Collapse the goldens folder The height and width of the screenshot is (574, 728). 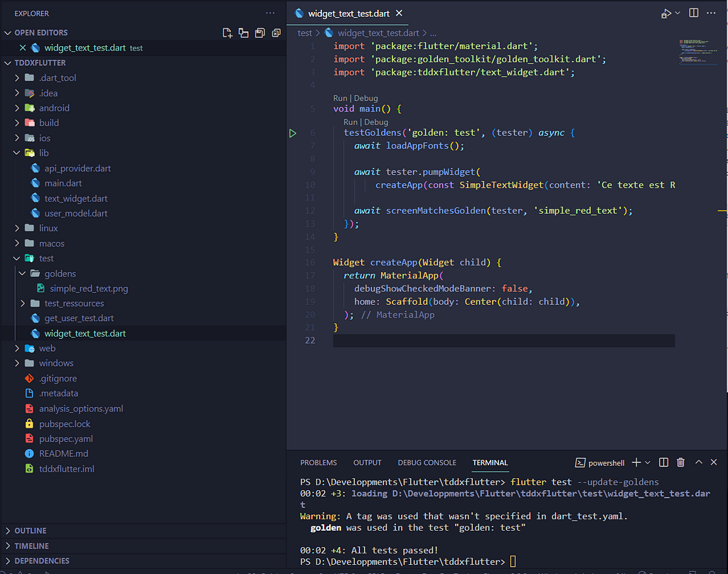tap(143, 274)
